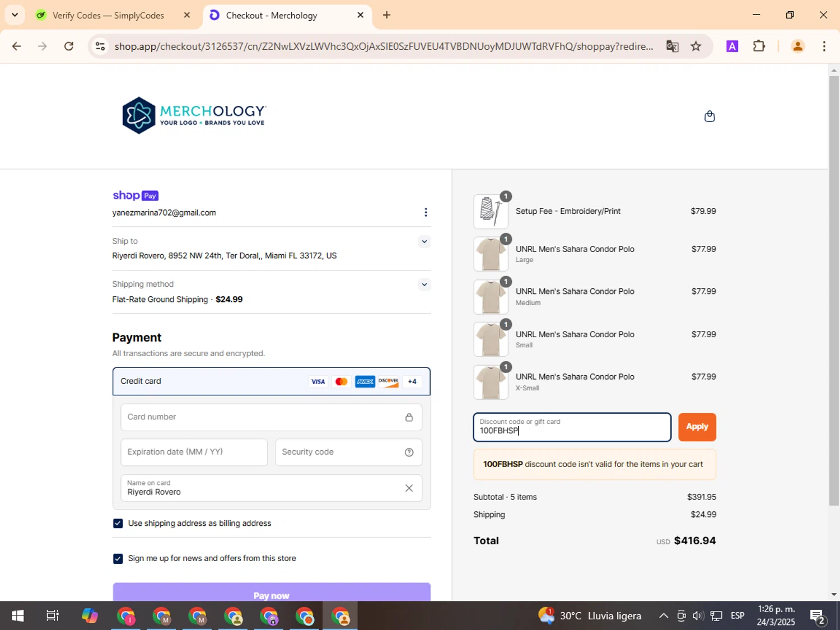Open the translate page icon

[673, 46]
